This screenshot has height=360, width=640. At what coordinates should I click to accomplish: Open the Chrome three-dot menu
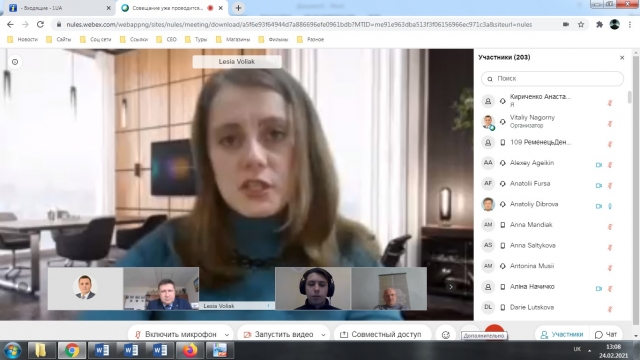630,24
